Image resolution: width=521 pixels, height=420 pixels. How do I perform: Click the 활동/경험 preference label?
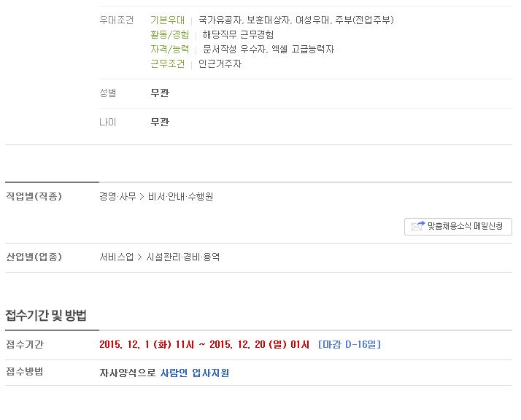[x=170, y=34]
